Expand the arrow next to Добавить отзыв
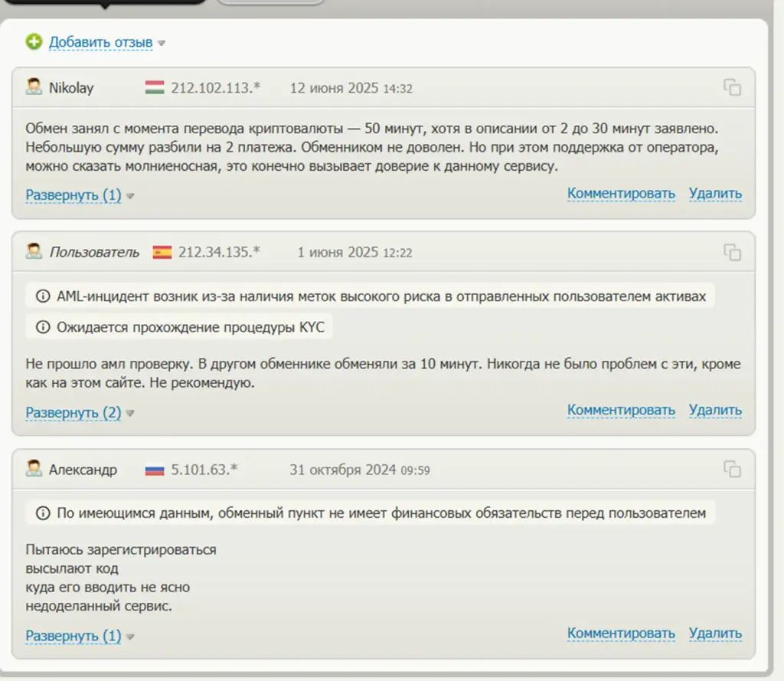 [x=162, y=44]
